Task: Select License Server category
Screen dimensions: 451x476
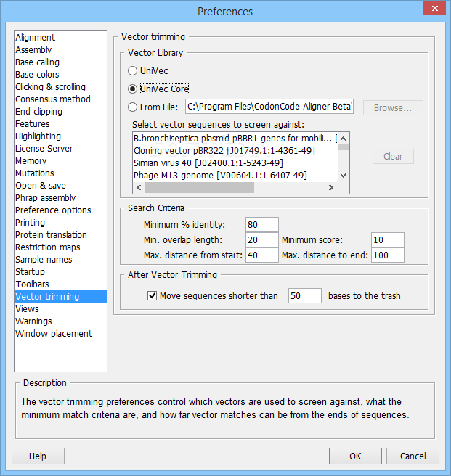Action: pyautogui.click(x=60, y=149)
